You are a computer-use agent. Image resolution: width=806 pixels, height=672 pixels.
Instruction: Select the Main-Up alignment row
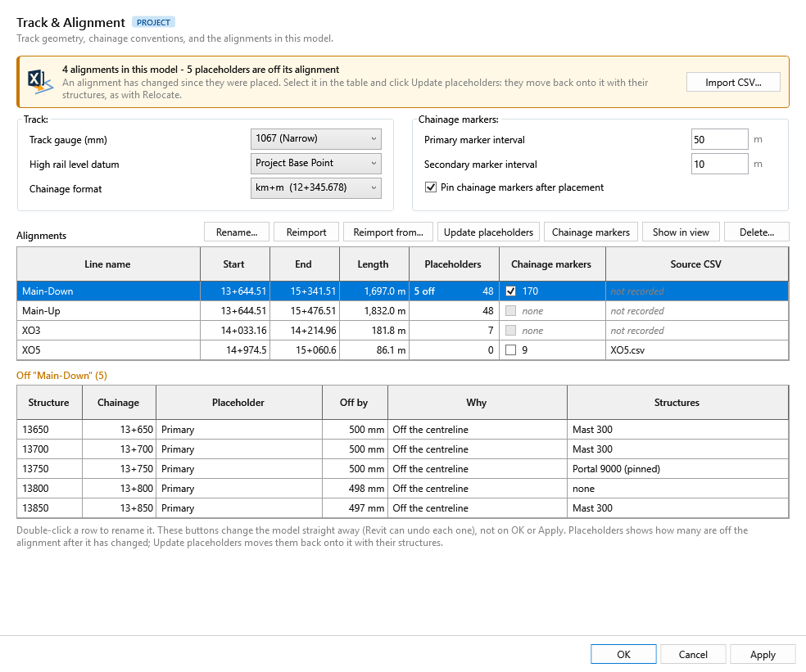[402, 311]
